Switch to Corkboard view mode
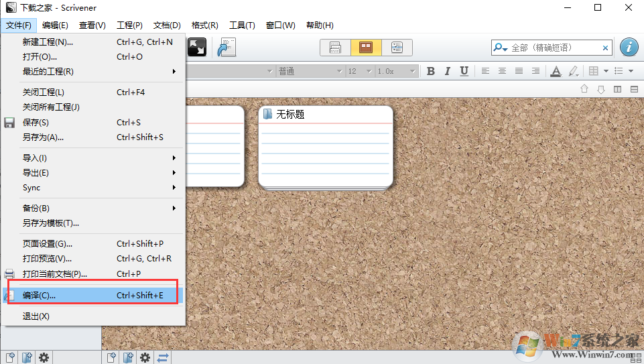Image resolution: width=644 pixels, height=364 pixels. 366,48
